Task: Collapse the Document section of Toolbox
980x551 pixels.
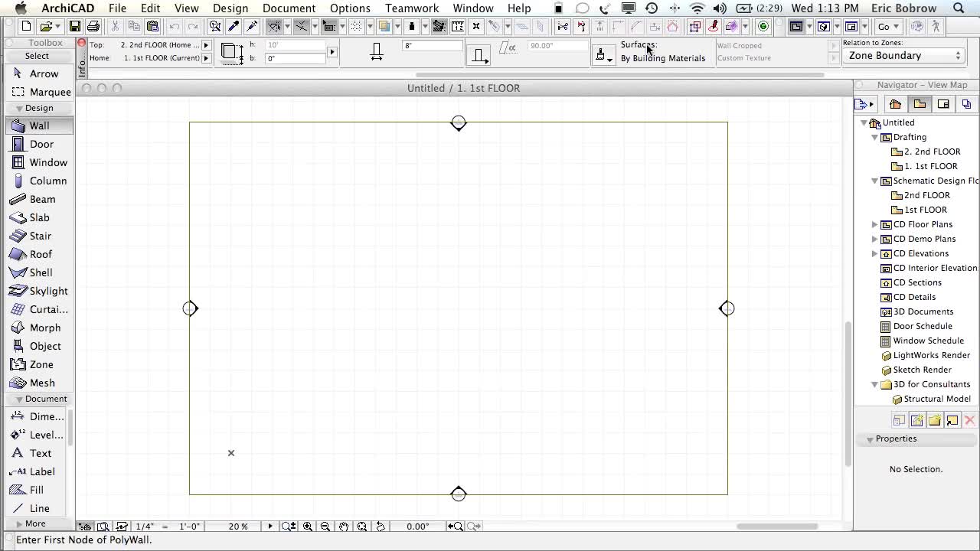Action: pos(19,399)
